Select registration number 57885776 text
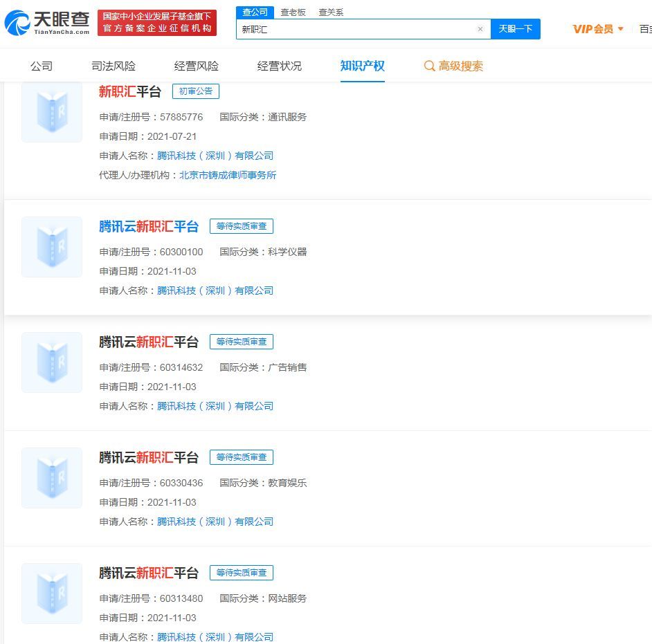This screenshot has width=652, height=644. 181,117
